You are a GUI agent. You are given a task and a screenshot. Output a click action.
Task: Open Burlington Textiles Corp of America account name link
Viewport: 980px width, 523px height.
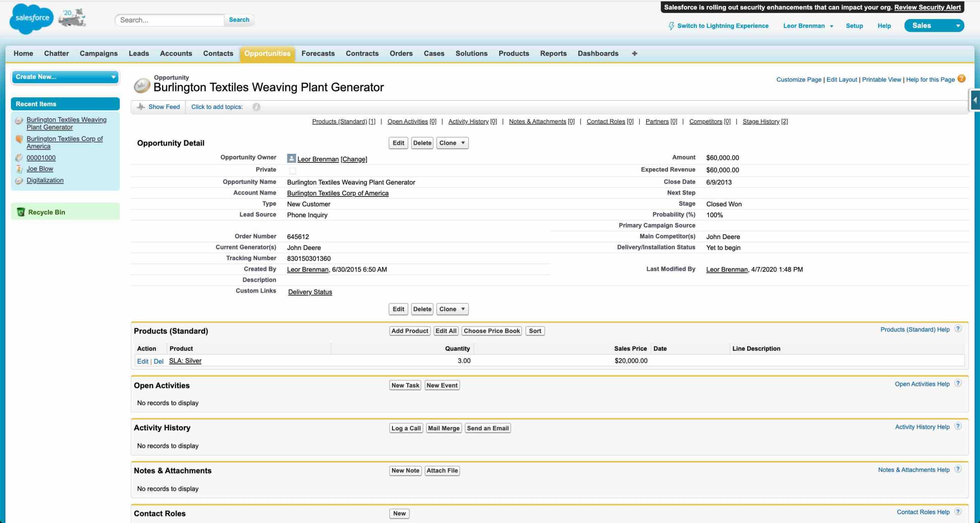(338, 193)
